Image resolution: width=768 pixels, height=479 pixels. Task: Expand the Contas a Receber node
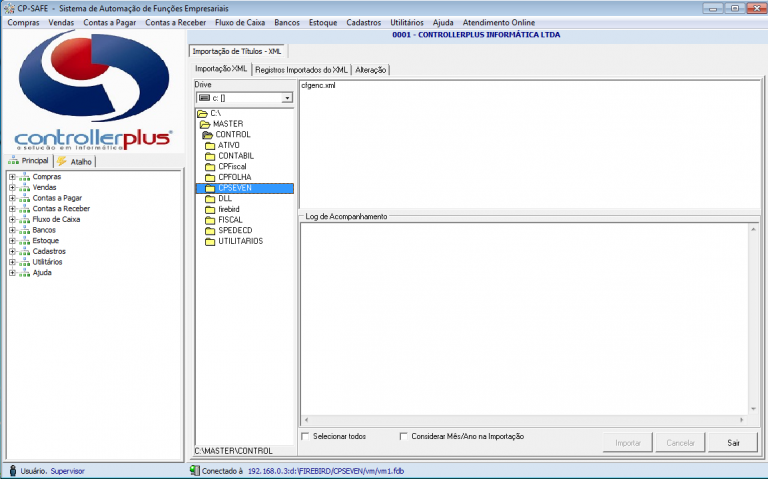coord(12,209)
